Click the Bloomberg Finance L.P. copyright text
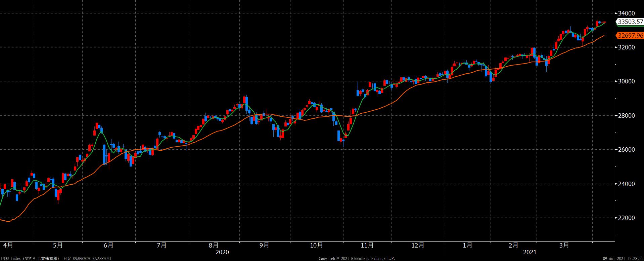Image resolution: width=644 pixels, height=261 pixels. tap(357, 258)
